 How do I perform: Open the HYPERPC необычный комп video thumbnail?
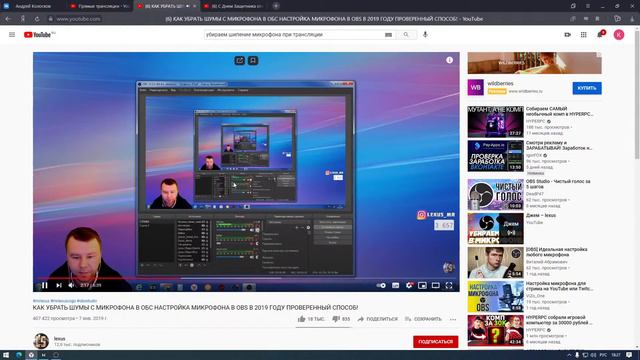tap(496, 122)
